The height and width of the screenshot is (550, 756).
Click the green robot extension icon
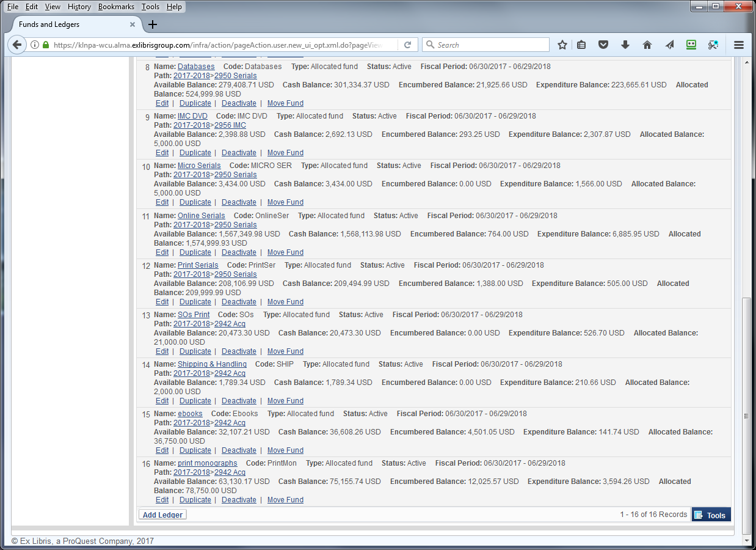coord(691,45)
